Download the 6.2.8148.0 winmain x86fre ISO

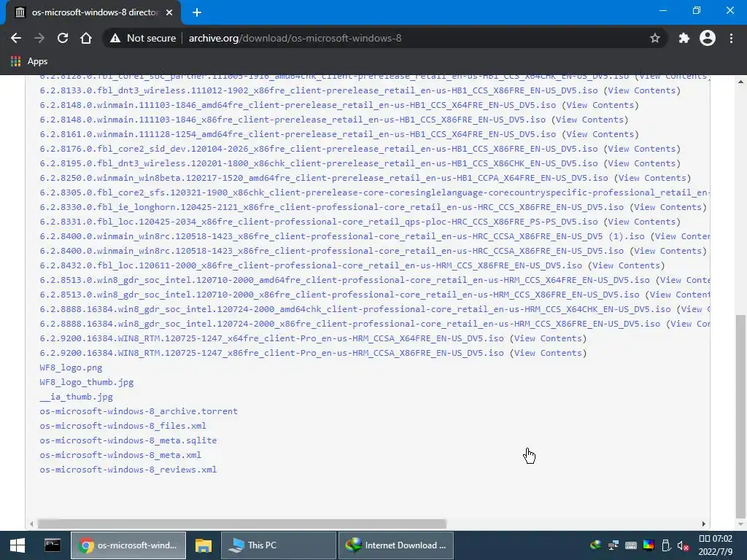[x=293, y=120]
